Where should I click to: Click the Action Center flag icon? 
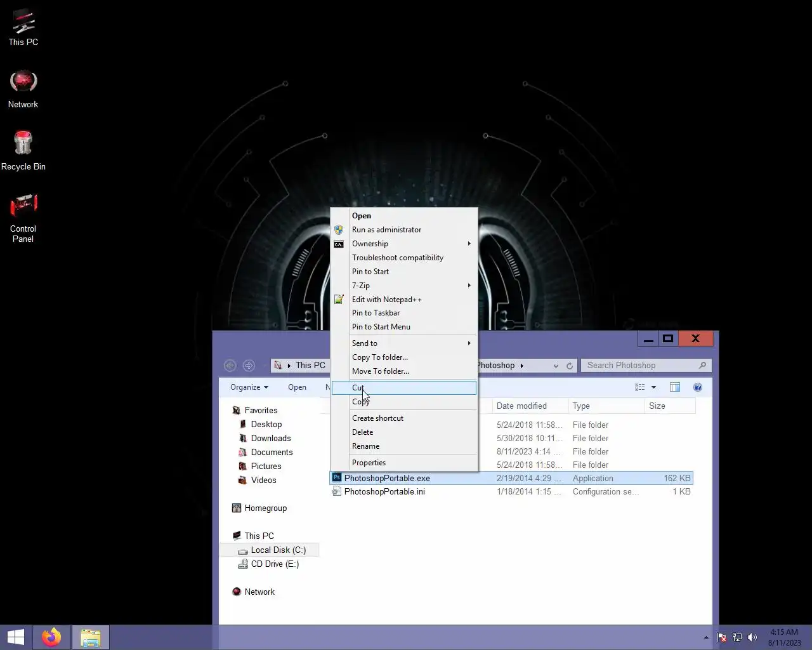tap(722, 637)
